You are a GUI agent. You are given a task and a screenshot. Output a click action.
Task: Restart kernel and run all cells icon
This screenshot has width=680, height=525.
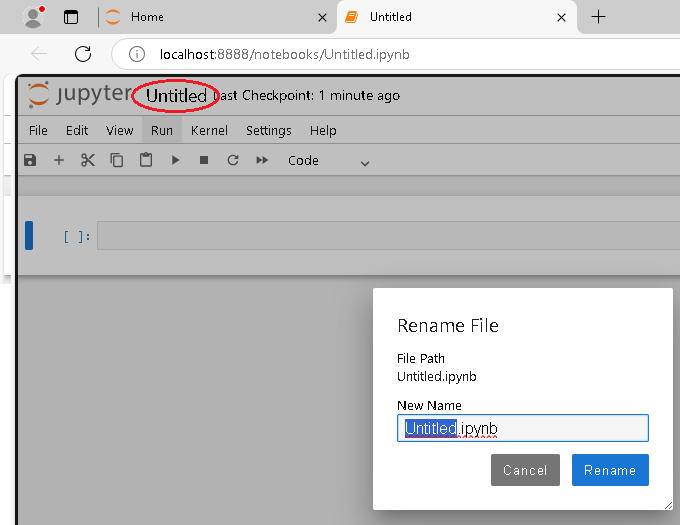point(262,160)
